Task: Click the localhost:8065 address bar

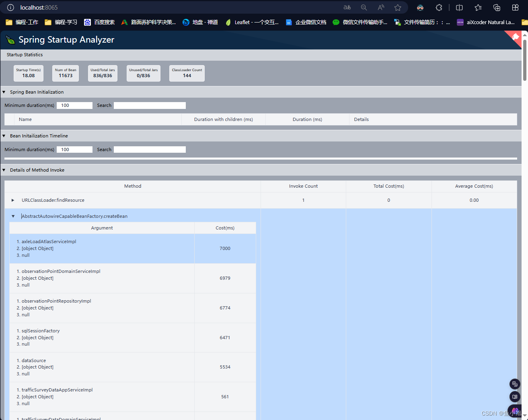Action: point(173,7)
